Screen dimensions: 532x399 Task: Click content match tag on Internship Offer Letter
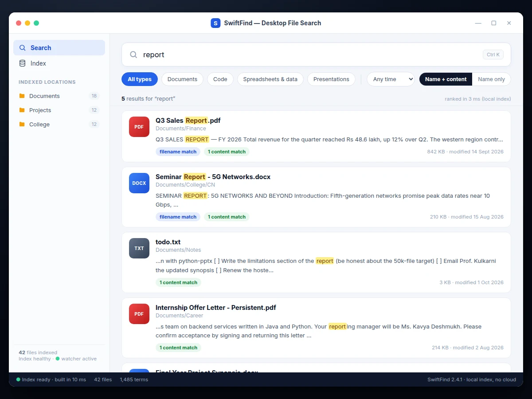click(178, 348)
